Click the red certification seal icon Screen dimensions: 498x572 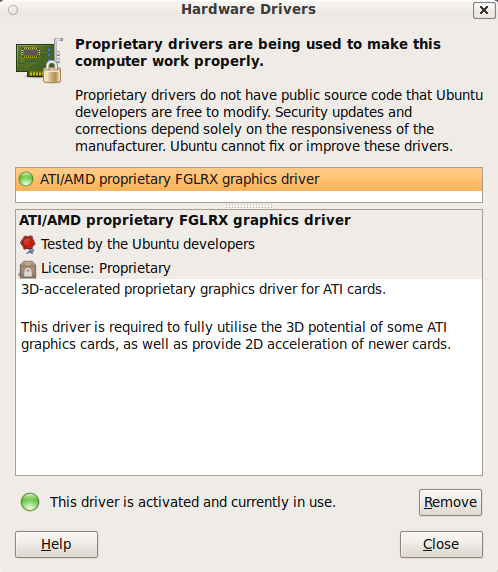pos(28,244)
